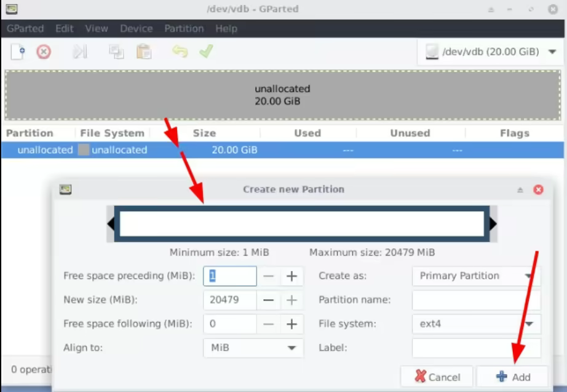Increase Free space preceding with plus
The image size is (567, 392).
pos(291,276)
